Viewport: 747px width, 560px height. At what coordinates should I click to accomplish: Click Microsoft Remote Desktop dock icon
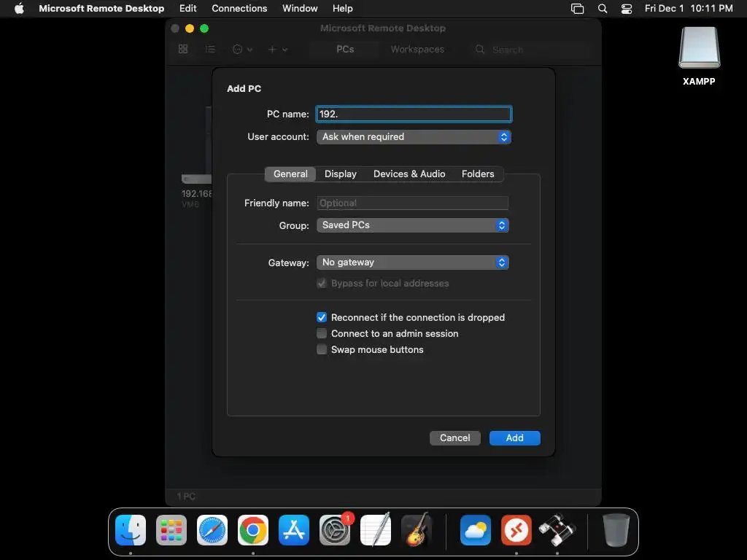tap(516, 530)
